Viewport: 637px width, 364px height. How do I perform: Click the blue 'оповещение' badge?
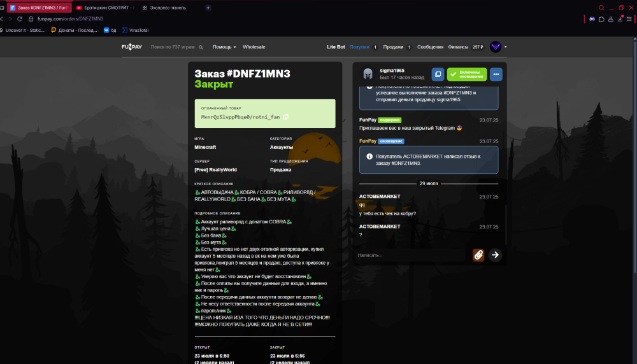(391, 141)
